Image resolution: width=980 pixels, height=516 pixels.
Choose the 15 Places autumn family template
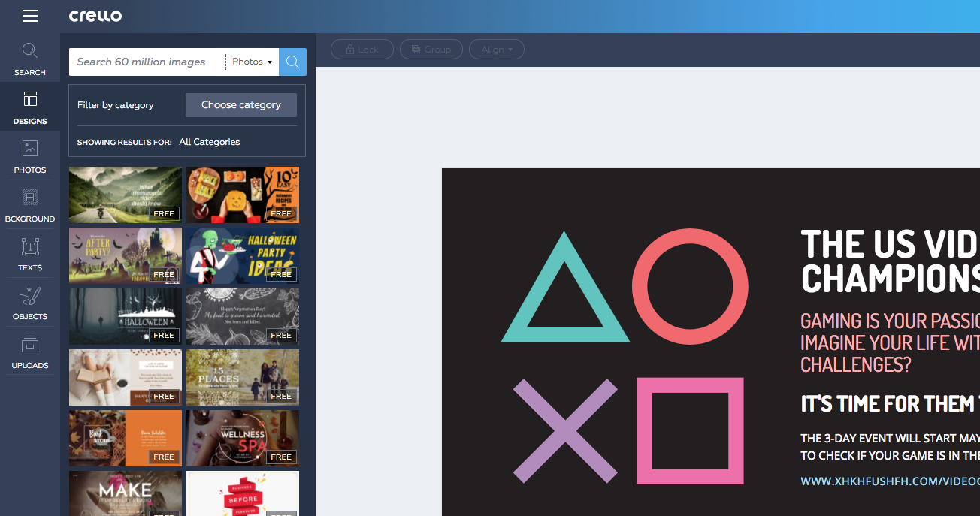[243, 377]
